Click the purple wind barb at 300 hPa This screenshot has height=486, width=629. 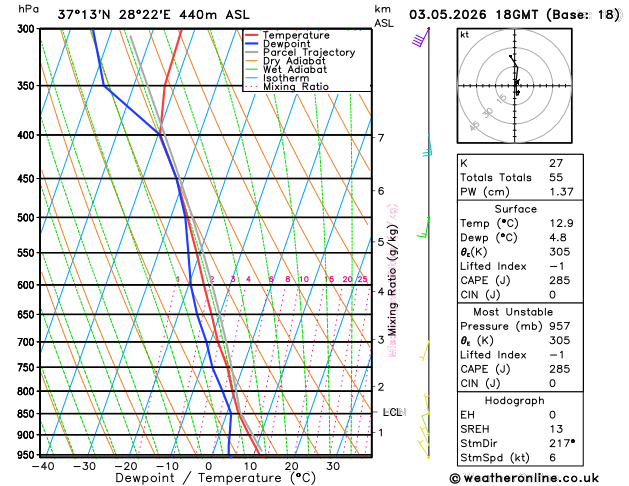(421, 37)
